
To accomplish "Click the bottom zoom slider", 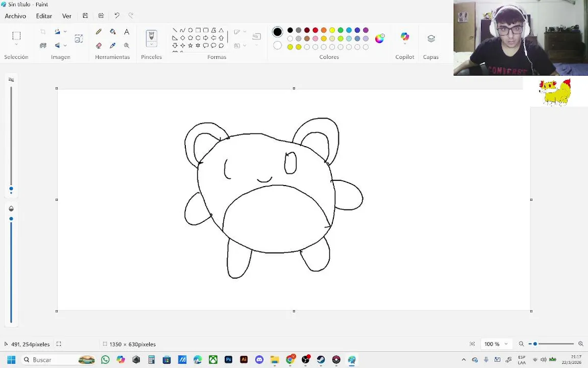I will (551, 344).
